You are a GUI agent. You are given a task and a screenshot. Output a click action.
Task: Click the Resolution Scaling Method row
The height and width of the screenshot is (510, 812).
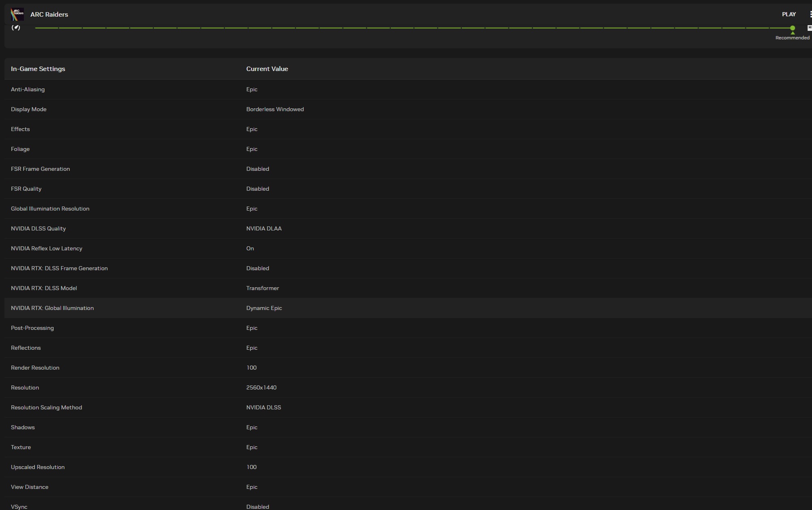click(47, 407)
